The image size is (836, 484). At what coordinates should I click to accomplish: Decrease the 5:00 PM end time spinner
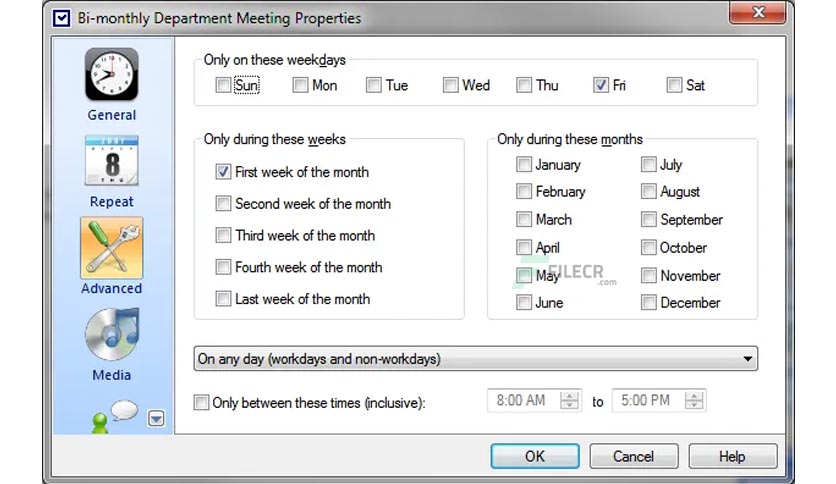tap(694, 405)
